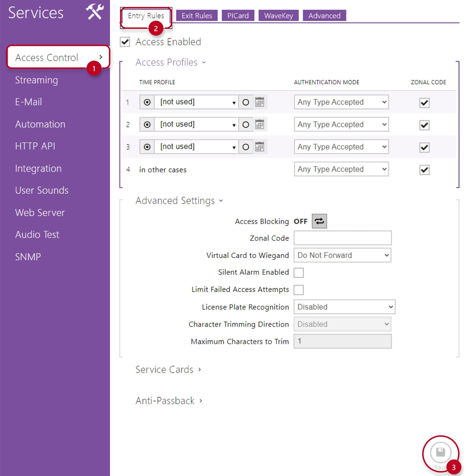Open License Plate Recognition dropdown
The height and width of the screenshot is (476, 466).
click(344, 307)
